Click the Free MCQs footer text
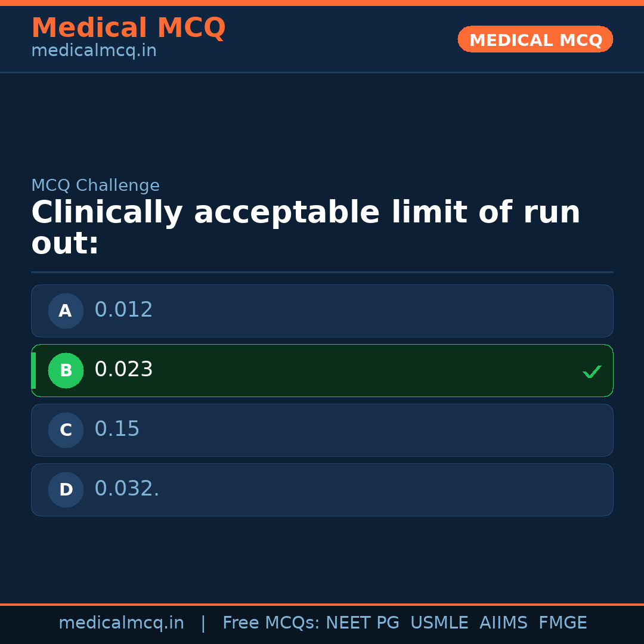The height and width of the screenshot is (644, 644). 271,623
